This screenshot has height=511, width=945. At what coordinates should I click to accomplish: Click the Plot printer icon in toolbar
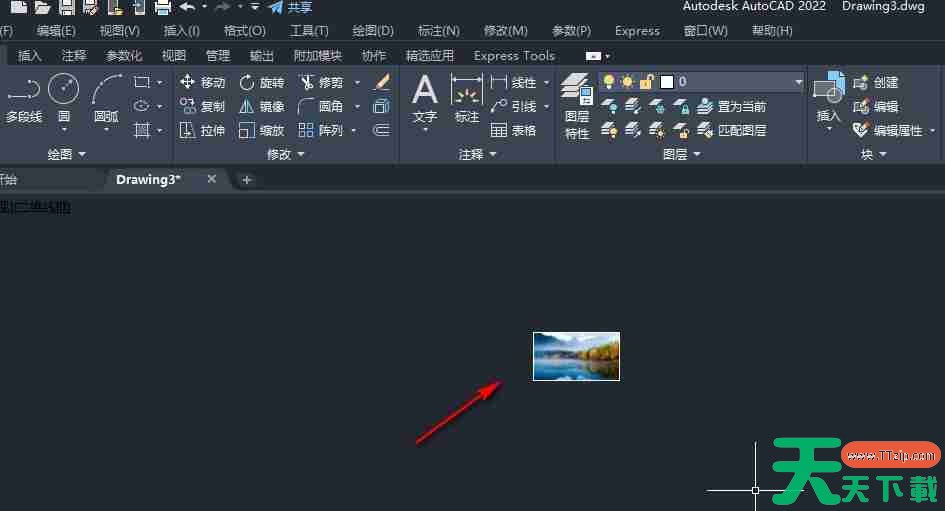point(162,7)
